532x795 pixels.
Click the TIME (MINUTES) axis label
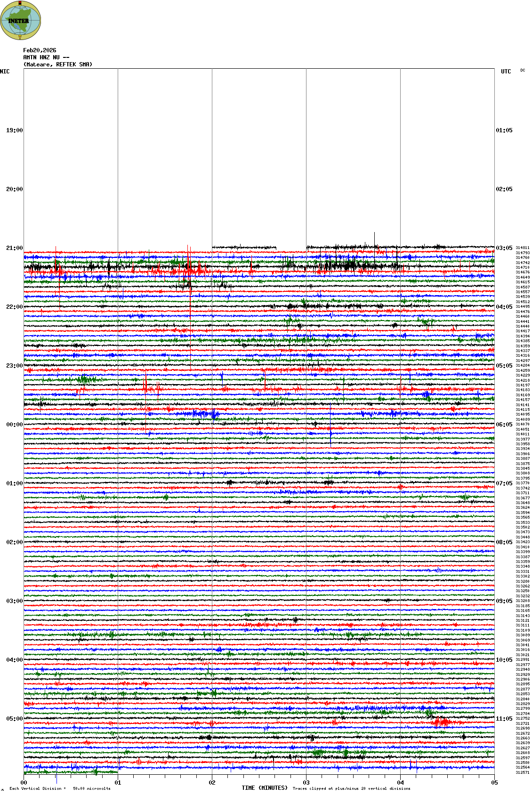pyautogui.click(x=265, y=788)
